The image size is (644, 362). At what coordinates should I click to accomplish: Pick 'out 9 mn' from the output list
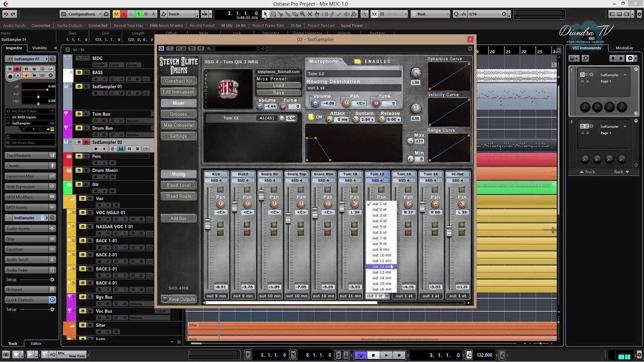380,249
